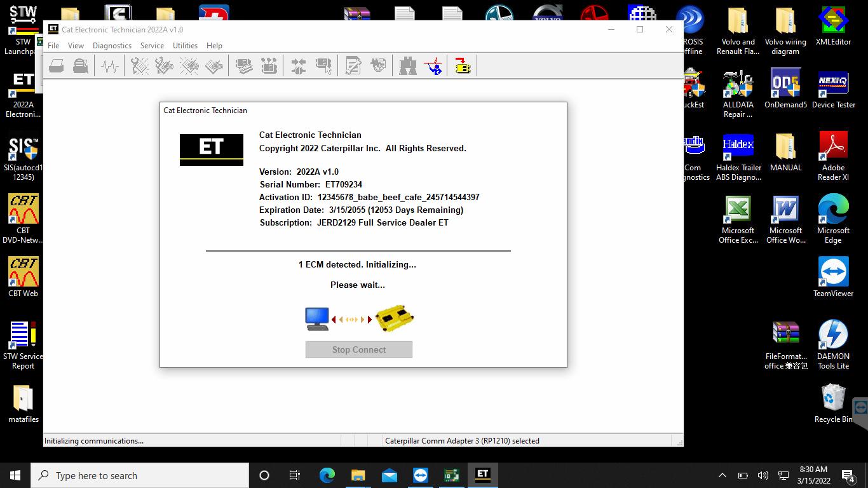Open the MANUAL folder on desktop
Viewport: 868px width, 488px height.
click(x=785, y=152)
